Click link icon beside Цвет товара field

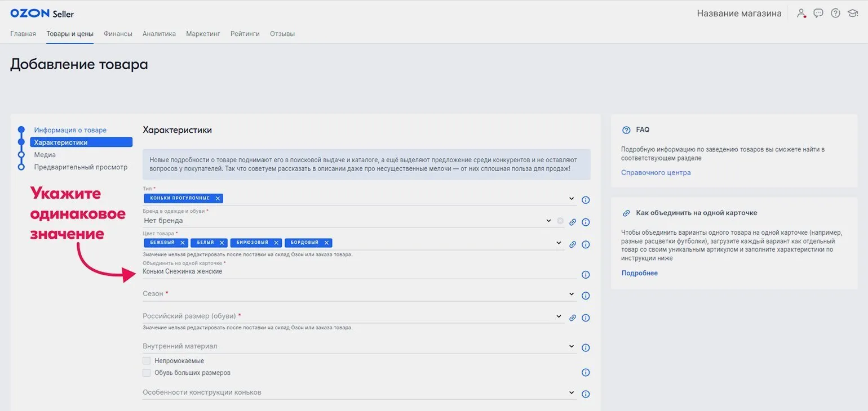coord(573,244)
